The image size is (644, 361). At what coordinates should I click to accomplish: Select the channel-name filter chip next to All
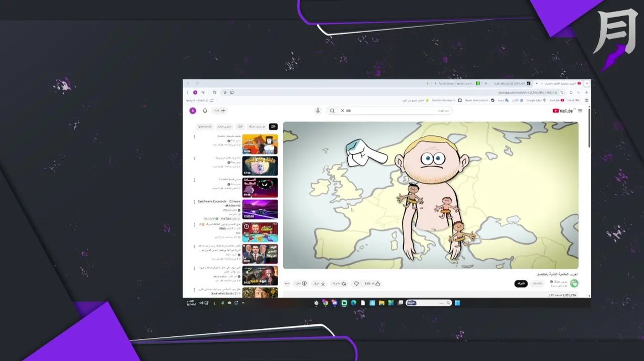coord(258,126)
